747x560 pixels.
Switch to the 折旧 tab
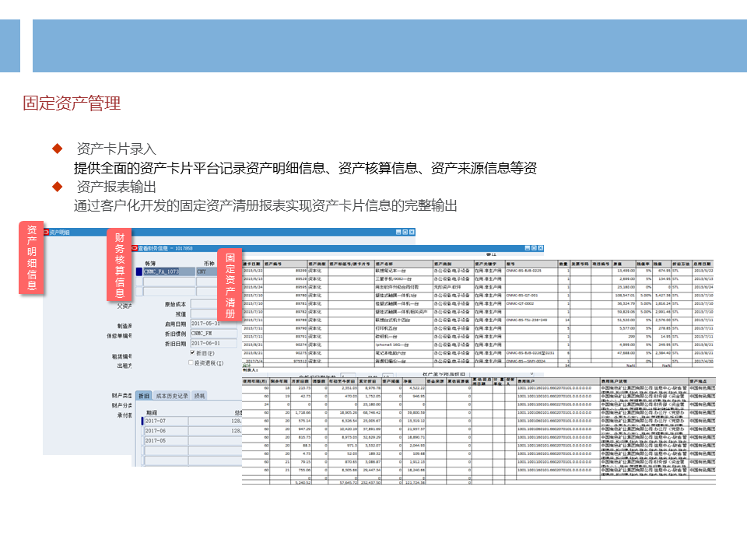pyautogui.click(x=144, y=396)
